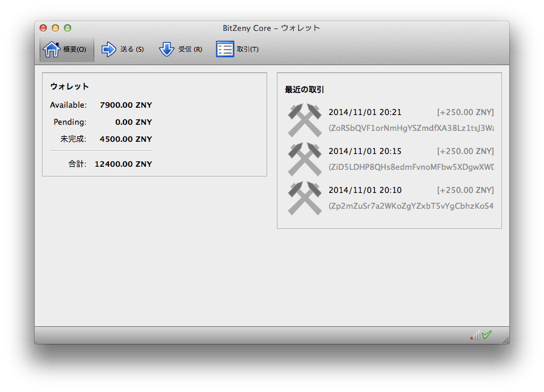Open the 概要 overview home icon
Viewport: 544px width, 392px height.
[52, 49]
